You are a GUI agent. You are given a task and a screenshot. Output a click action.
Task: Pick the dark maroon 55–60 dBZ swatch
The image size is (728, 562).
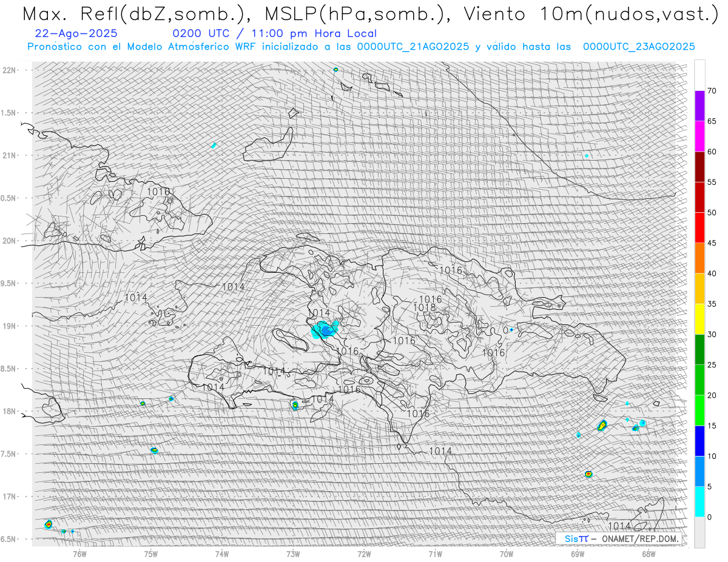click(699, 167)
